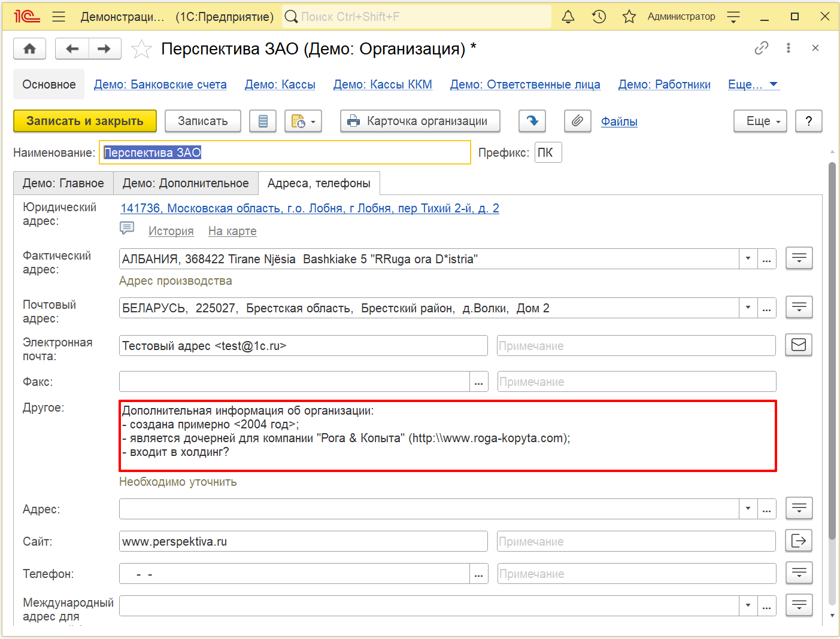Open attached files paperclip button
Screen dimensions: 840x639
[x=578, y=121]
